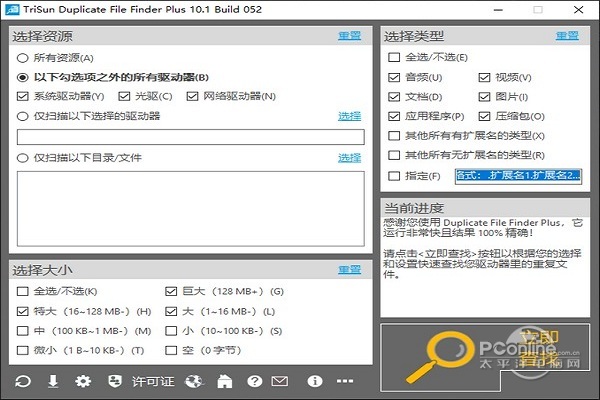This screenshot has width=600, height=400.
Task: Check 其他所有无扩展名的类型(R) checkbox
Action: click(x=394, y=155)
